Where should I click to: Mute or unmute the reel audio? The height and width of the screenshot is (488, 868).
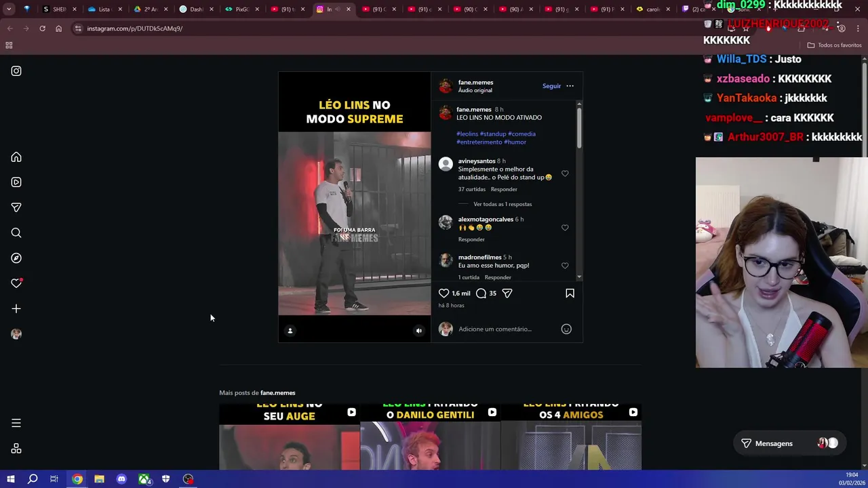coord(418,331)
